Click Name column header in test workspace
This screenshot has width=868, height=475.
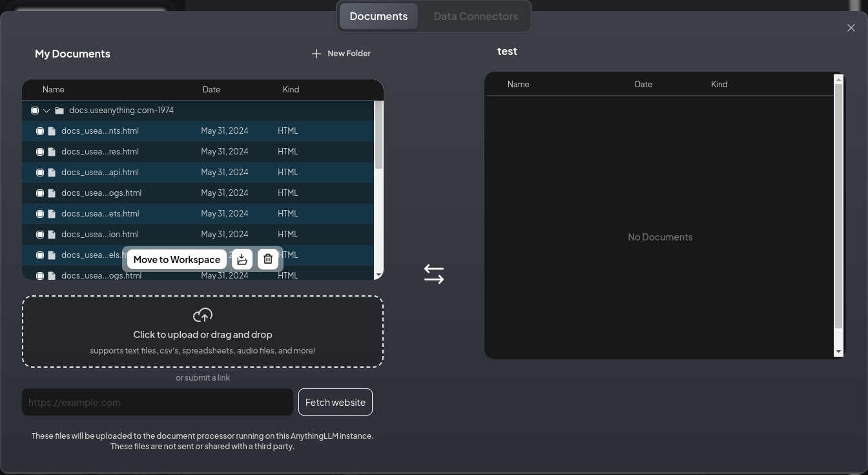pyautogui.click(x=519, y=84)
